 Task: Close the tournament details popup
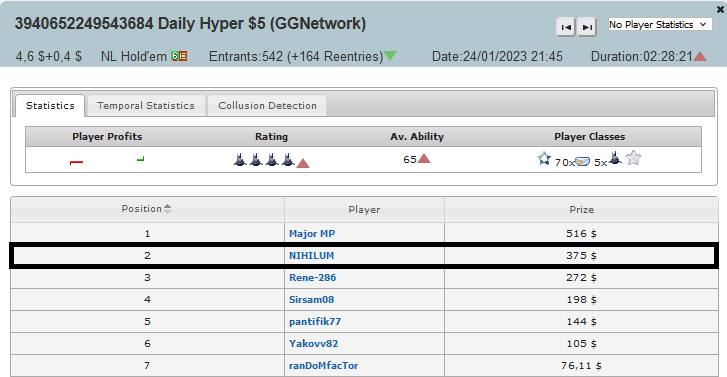point(721,9)
